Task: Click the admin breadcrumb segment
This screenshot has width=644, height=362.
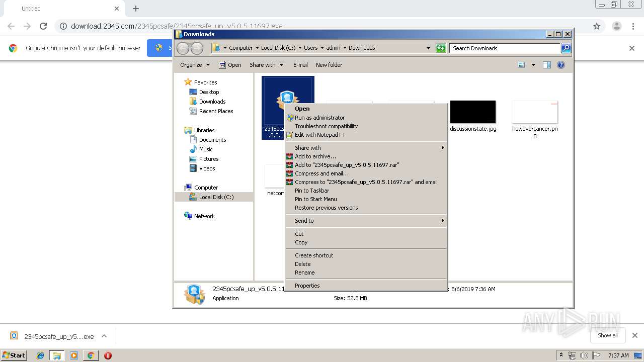Action: (x=333, y=48)
